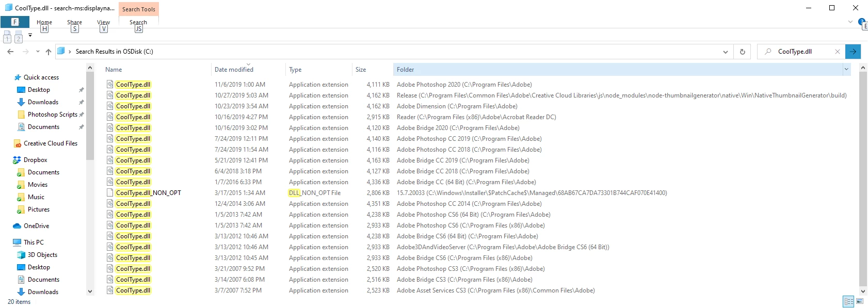The image size is (868, 308).
Task: Select the CoolType.dll in Adobe Photoshop 2020
Action: [133, 85]
